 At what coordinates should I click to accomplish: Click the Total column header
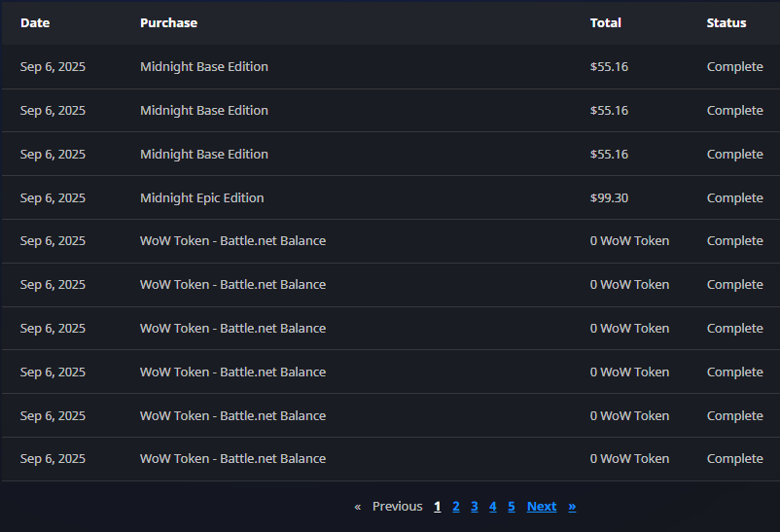click(605, 23)
